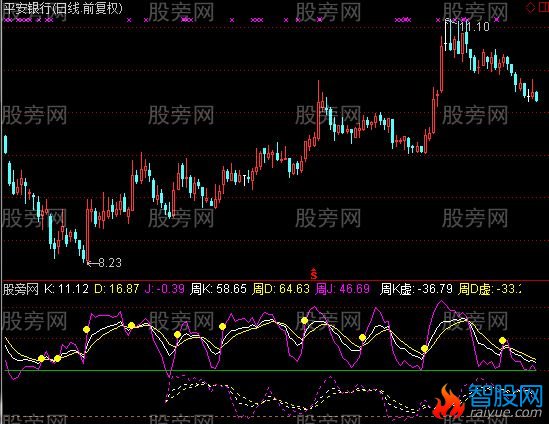Click the K: 11.12 indicator value

(67, 289)
